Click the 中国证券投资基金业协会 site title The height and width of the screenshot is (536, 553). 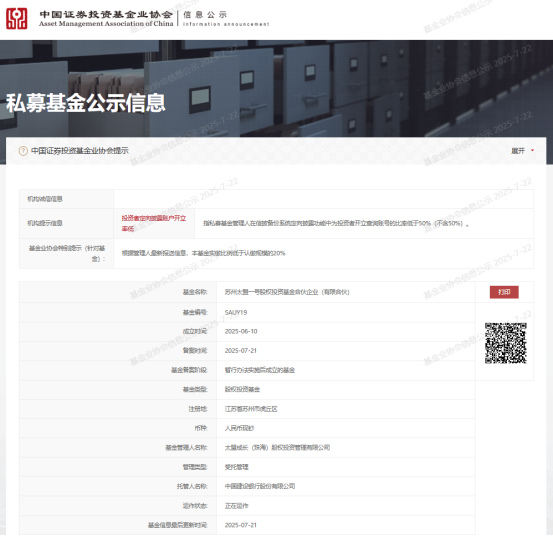pyautogui.click(x=106, y=14)
